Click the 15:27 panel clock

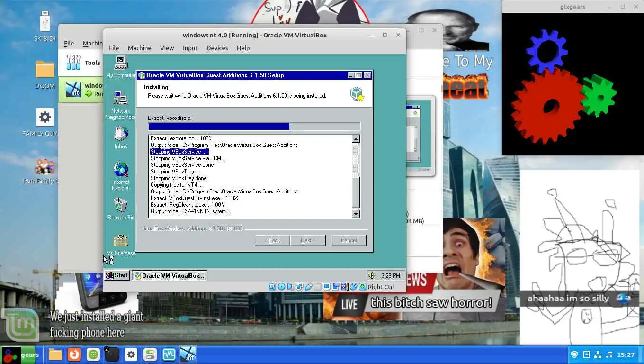(626, 355)
